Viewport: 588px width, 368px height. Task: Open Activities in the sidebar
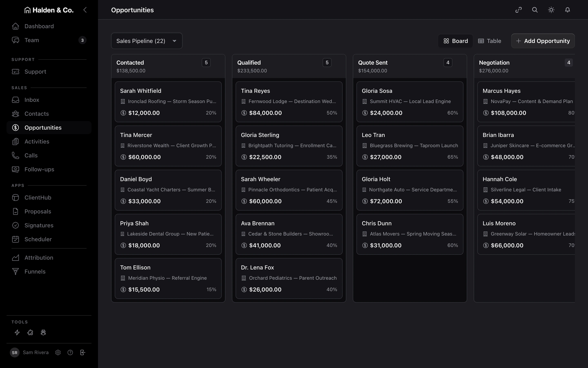tap(49, 141)
